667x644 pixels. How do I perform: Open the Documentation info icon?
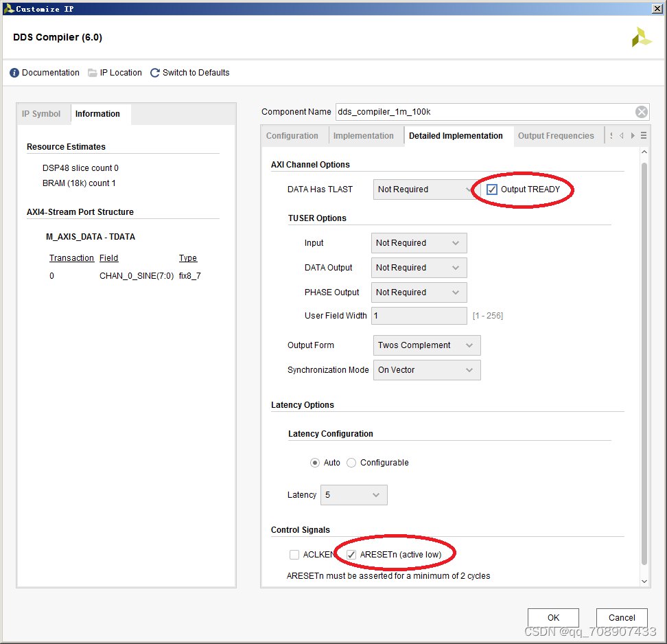(x=14, y=73)
